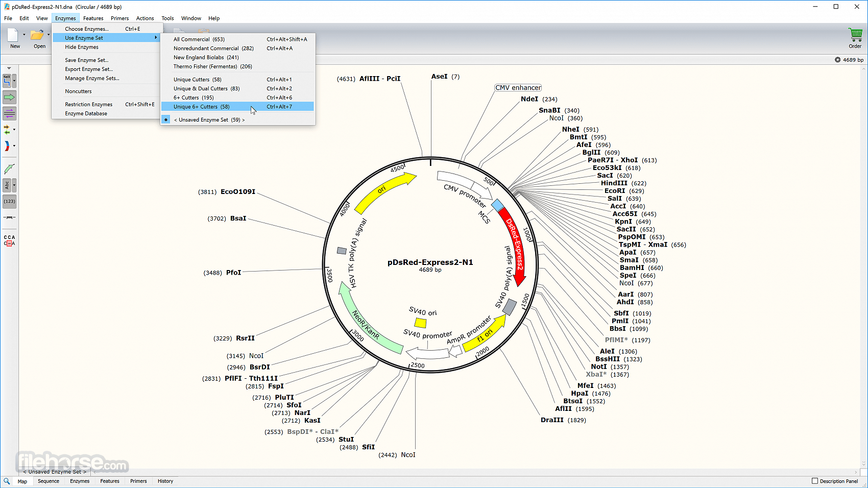Click the magnifier search icon at bottom left
The width and height of the screenshot is (868, 488).
point(7,481)
